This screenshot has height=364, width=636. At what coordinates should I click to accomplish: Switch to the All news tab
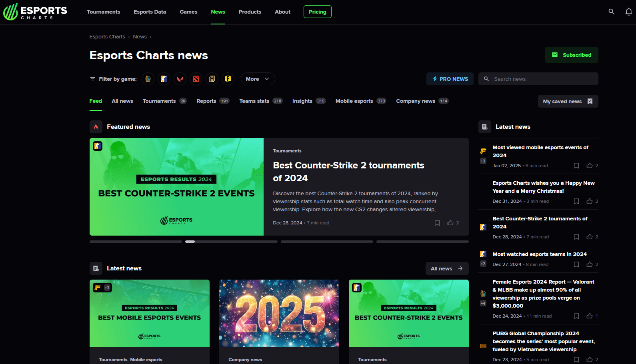pos(122,101)
